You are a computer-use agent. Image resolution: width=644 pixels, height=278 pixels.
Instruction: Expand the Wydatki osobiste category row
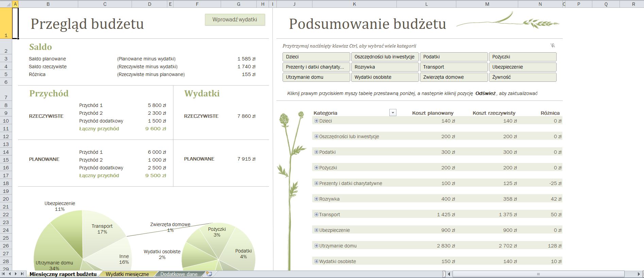tap(316, 261)
